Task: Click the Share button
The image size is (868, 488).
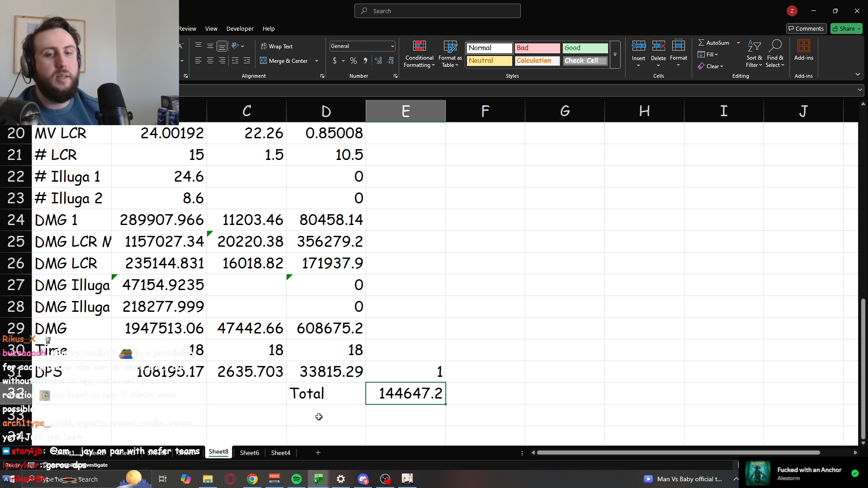Action: pyautogui.click(x=846, y=28)
